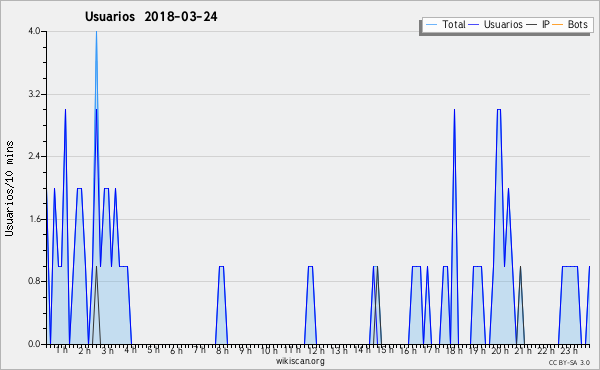Image resolution: width=600 pixels, height=370 pixels.
Task: Click the flat-topped peak near 20 h
Action: point(499,110)
